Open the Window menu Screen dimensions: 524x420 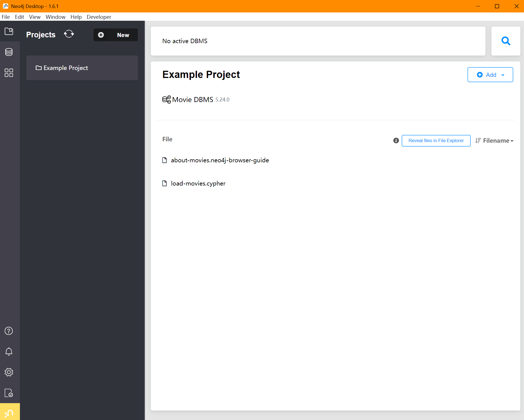pyautogui.click(x=55, y=17)
